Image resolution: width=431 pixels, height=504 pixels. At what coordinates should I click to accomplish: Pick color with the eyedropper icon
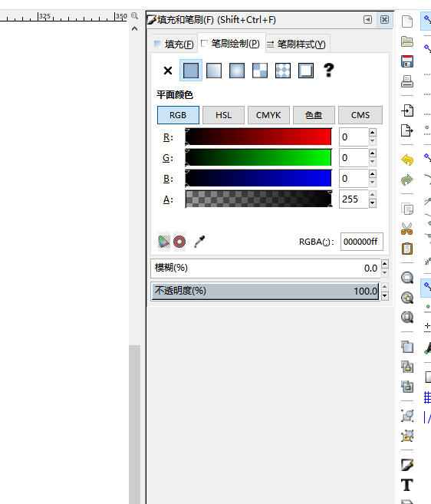point(199,242)
